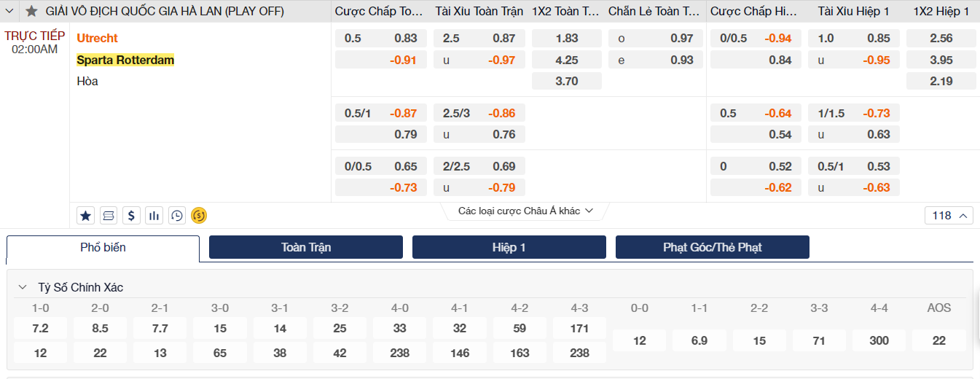Screen dimensions: 980x379
Task: Expand "Các loại cược Châu Á khác"
Action: click(525, 211)
